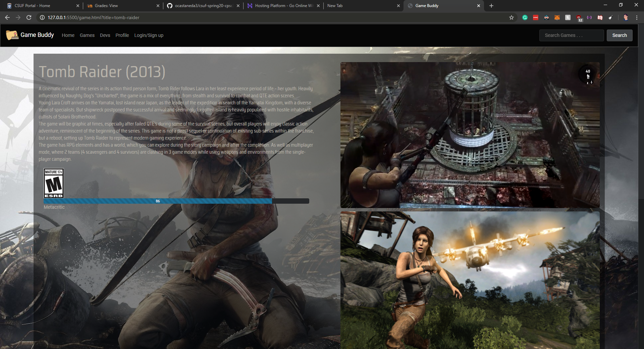Open the Chrome profile avatar menu
This screenshot has width=644, height=349.
coord(626,17)
